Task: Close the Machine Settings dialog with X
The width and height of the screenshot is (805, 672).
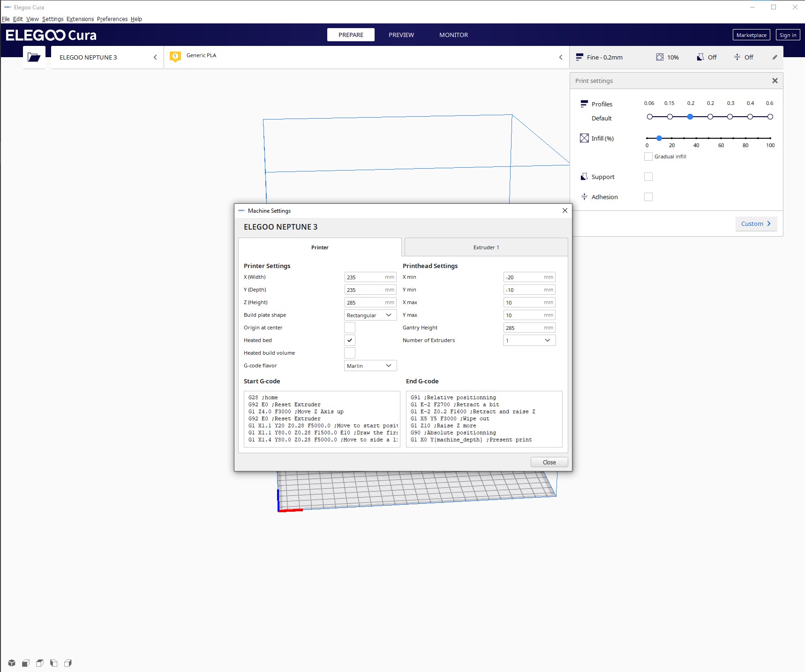Action: pyautogui.click(x=565, y=210)
